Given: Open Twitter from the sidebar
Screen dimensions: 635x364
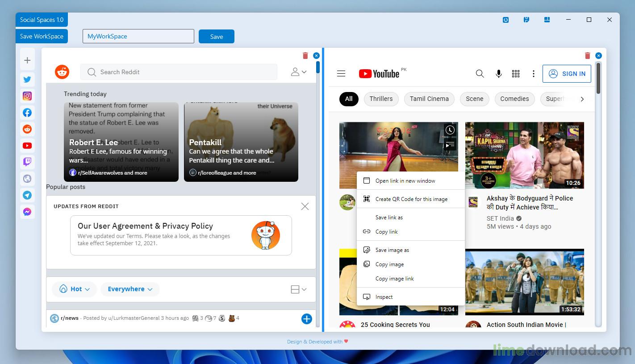Looking at the screenshot, I should click(27, 79).
